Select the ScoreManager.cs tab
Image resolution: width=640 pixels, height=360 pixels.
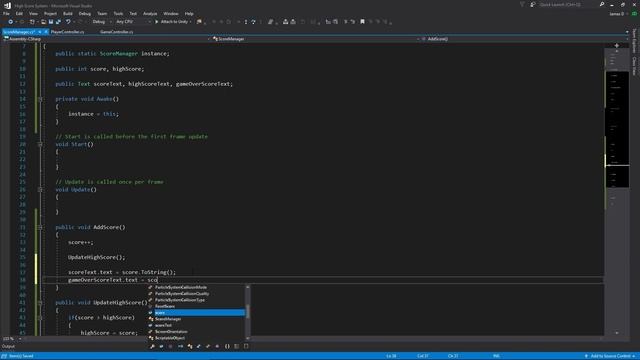click(19, 32)
